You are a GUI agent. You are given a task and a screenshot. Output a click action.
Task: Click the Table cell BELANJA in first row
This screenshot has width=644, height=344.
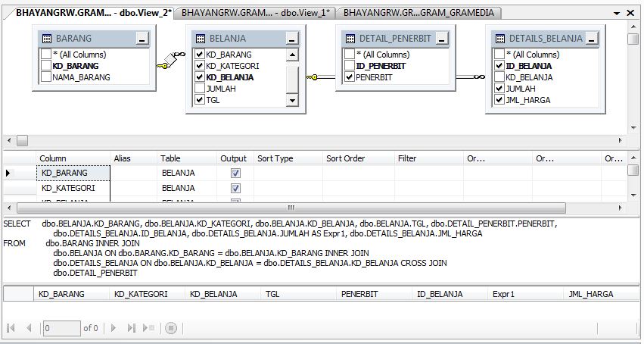[187, 173]
